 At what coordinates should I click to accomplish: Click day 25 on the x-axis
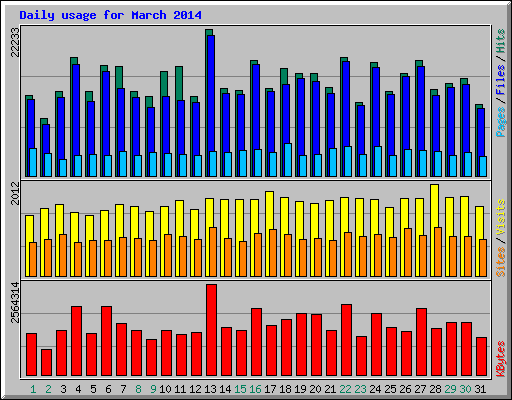point(390,389)
